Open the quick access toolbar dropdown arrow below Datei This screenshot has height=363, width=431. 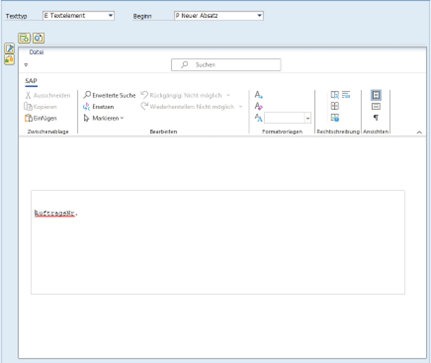(x=26, y=65)
